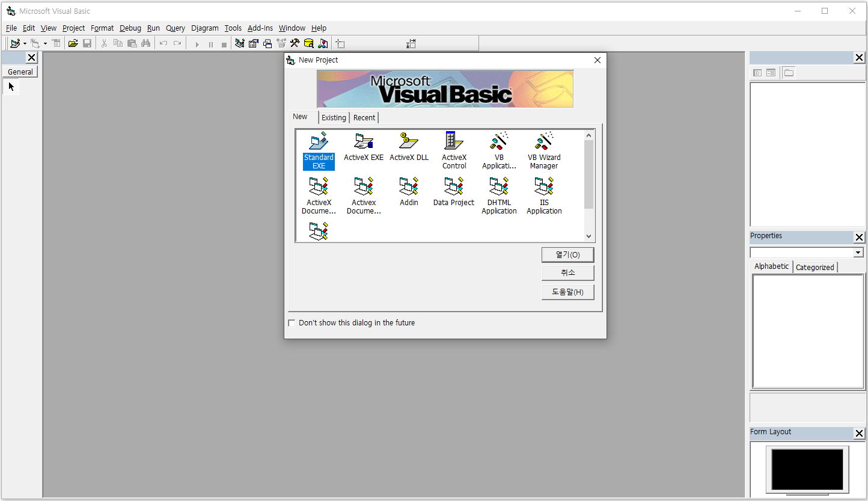Switch to the Recent tab

[x=364, y=118]
